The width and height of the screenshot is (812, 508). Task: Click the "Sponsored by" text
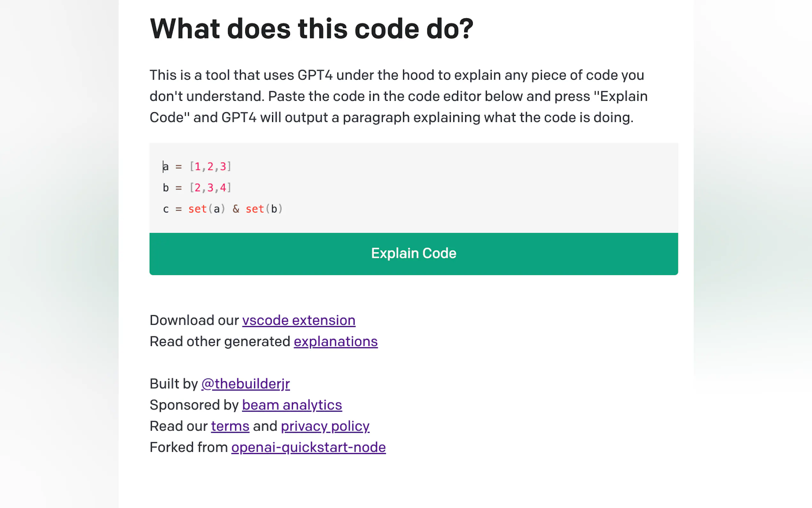coord(194,405)
